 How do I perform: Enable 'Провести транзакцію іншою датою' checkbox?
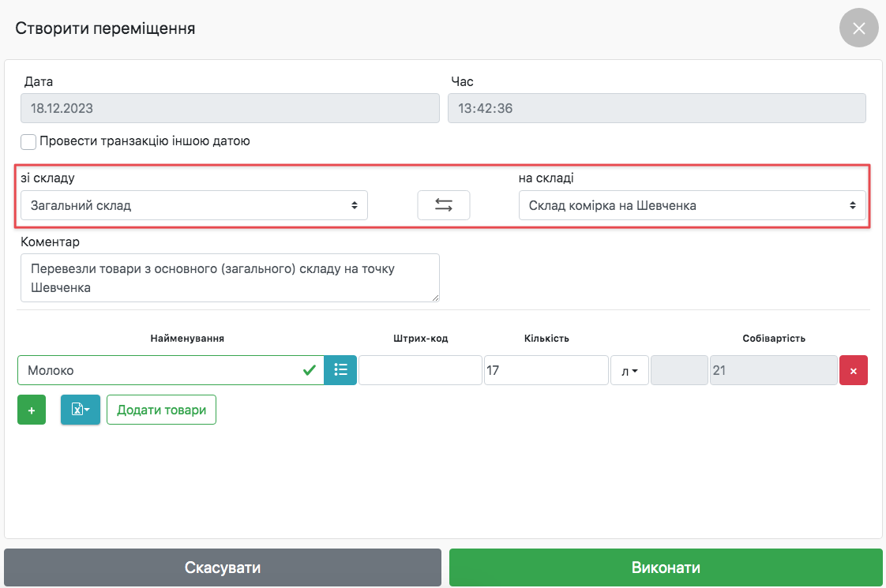(x=29, y=142)
